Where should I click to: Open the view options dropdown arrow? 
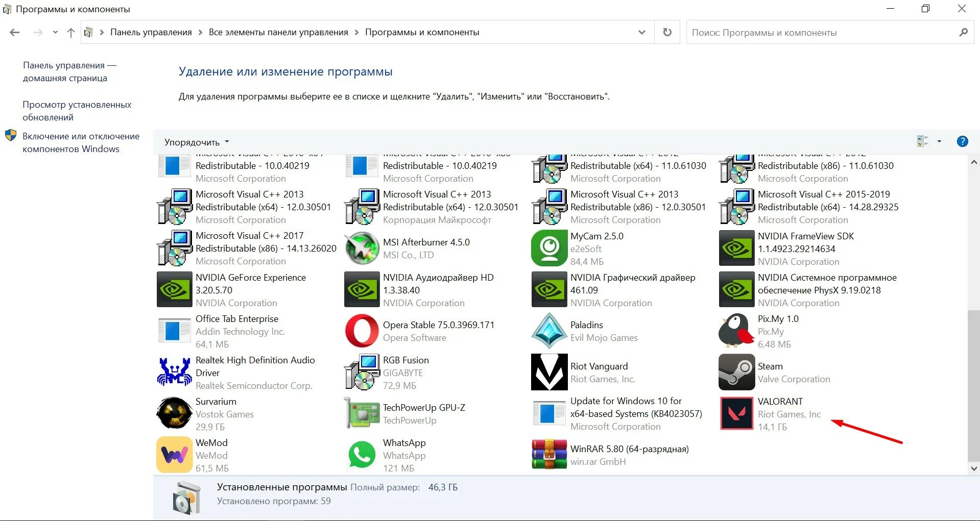(x=939, y=141)
